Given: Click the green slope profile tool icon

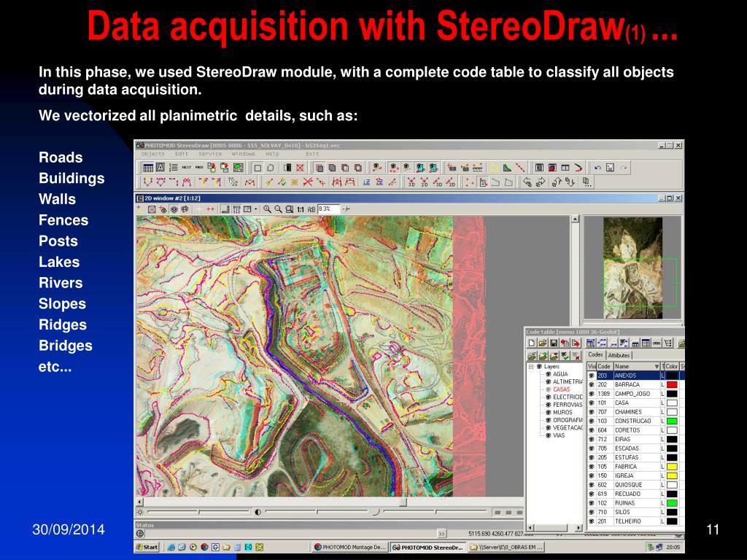Looking at the screenshot, I should (507, 168).
